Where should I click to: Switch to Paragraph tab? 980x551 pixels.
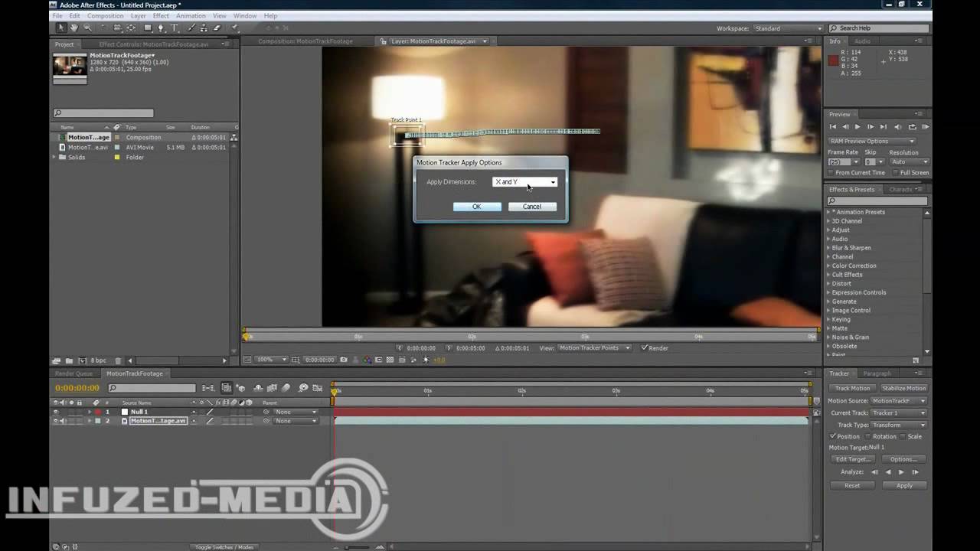(x=877, y=373)
